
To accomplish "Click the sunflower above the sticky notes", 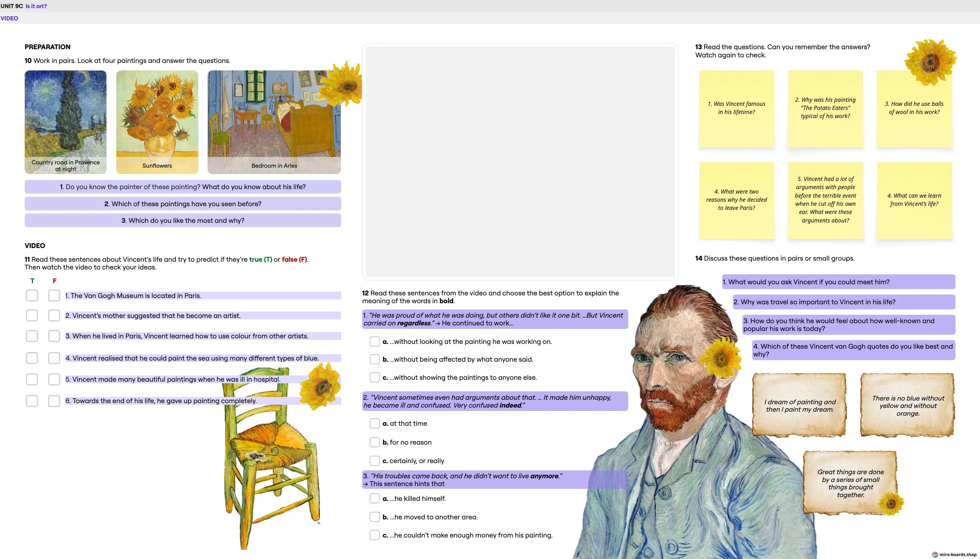I will coord(930,62).
